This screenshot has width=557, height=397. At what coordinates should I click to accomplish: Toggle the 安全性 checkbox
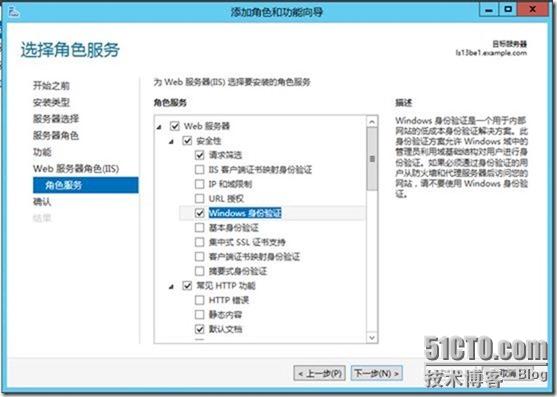(x=187, y=141)
